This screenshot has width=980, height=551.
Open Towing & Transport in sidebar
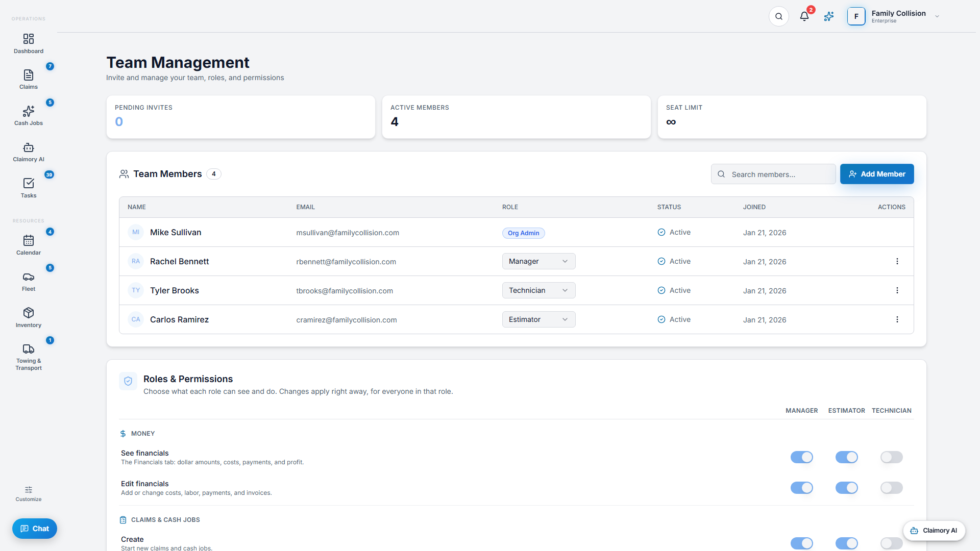(29, 357)
